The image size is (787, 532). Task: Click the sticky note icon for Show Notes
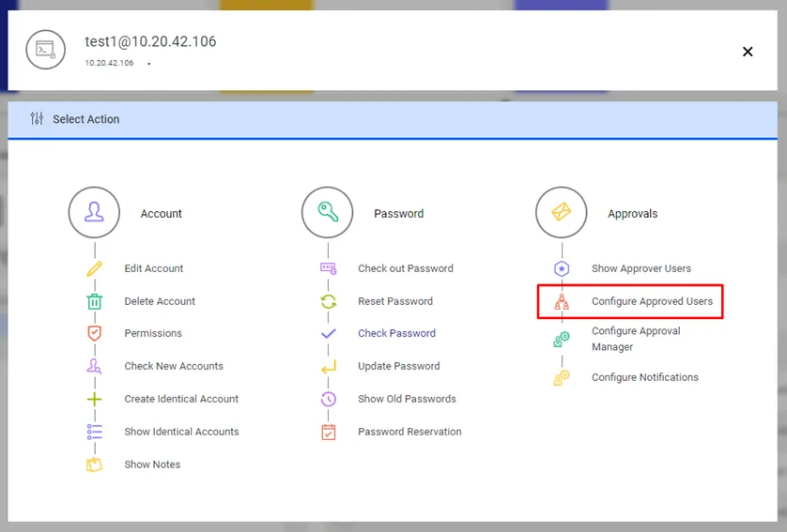point(94,464)
